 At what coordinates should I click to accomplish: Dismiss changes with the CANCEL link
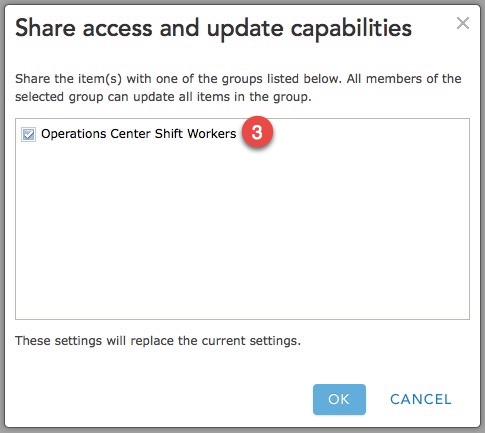[421, 399]
